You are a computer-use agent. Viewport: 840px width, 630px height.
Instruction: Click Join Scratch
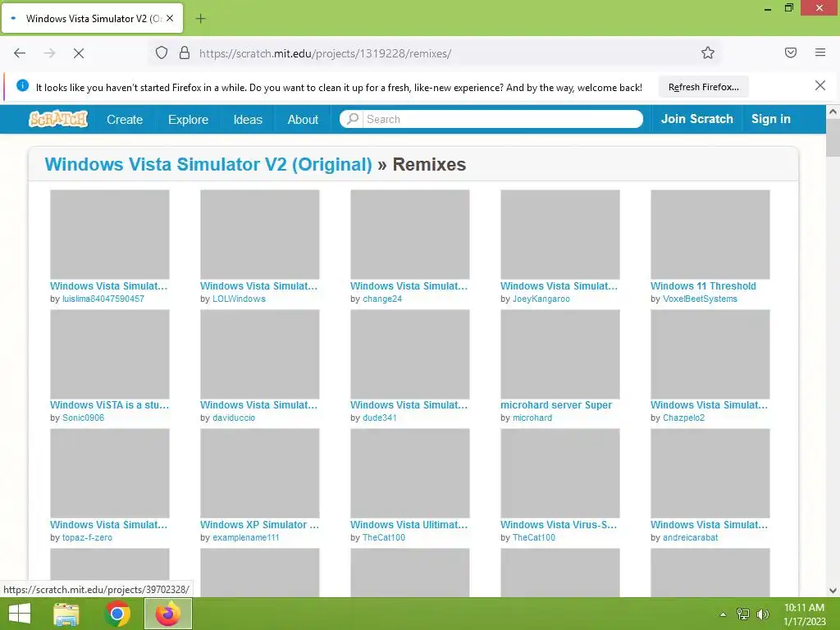(x=697, y=119)
